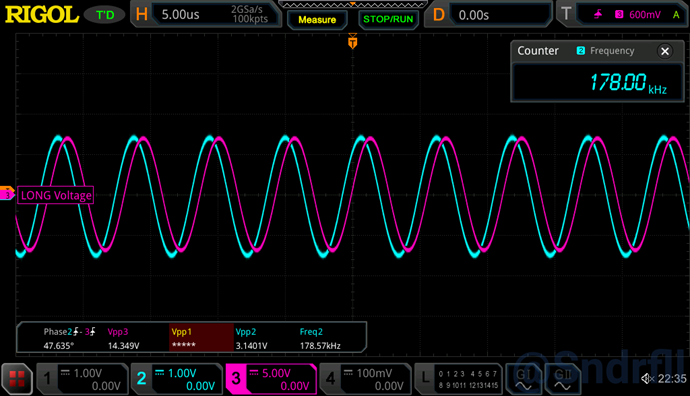Open horizontal timebase 5.00us settings
Viewport: 690px width, 396px height.
click(206, 15)
